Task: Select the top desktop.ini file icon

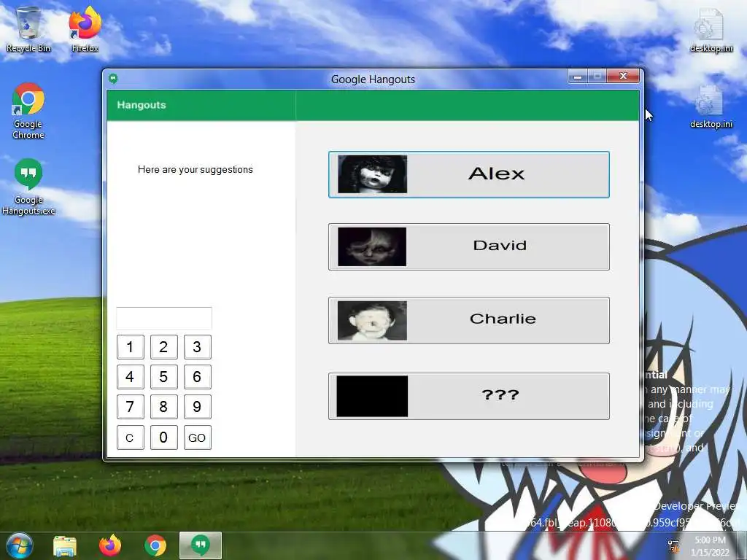Action: coord(711,29)
